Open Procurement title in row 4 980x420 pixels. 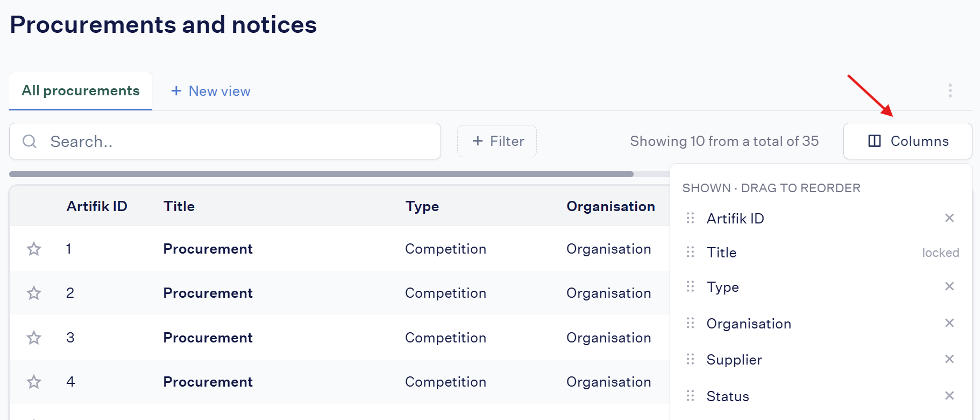(x=208, y=382)
